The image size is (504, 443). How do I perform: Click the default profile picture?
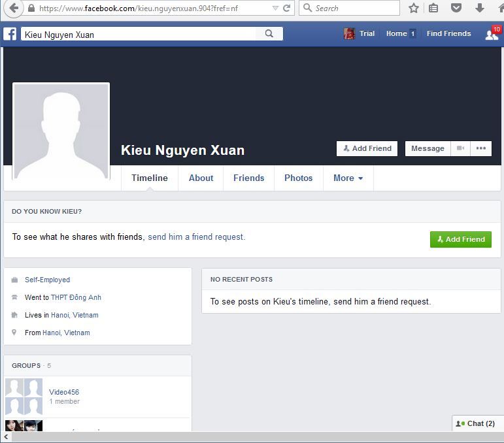click(x=61, y=131)
